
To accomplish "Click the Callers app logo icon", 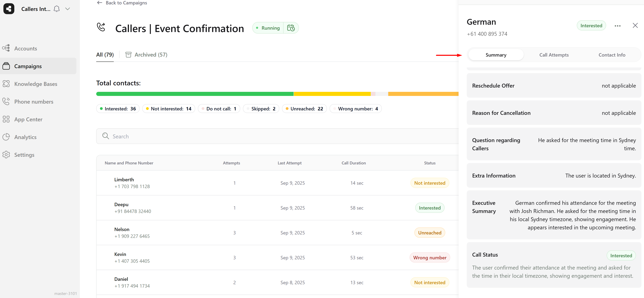I will (x=9, y=9).
